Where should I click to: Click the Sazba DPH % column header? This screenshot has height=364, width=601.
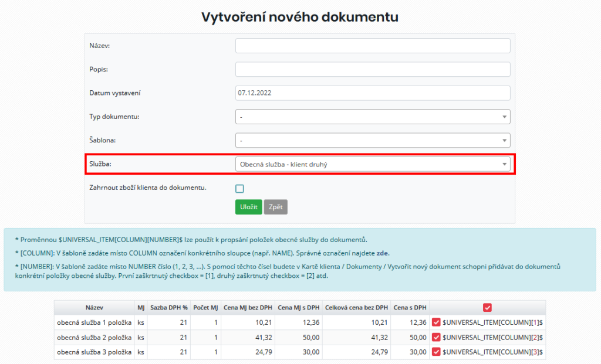click(x=168, y=307)
